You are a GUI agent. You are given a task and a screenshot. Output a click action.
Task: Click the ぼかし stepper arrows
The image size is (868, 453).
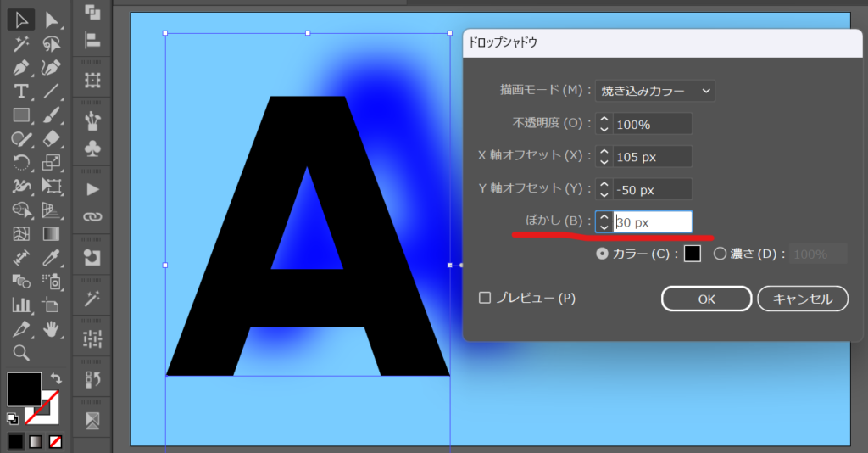604,222
